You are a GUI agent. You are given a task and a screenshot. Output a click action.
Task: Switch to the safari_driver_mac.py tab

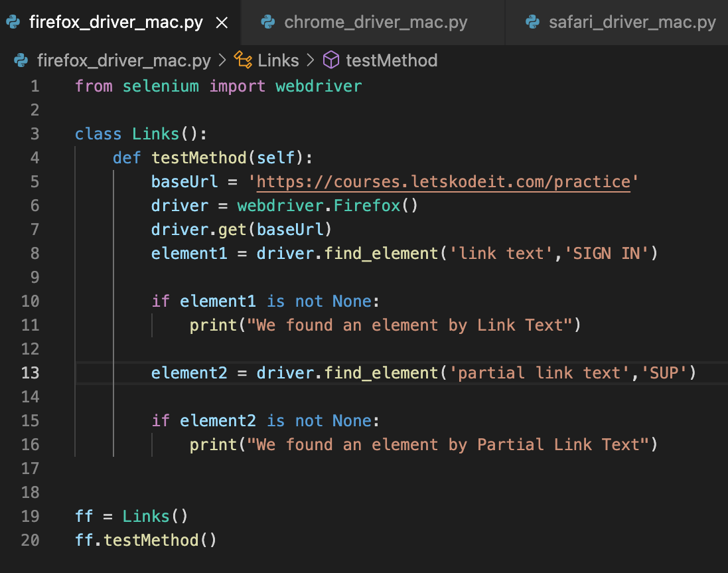click(632, 23)
